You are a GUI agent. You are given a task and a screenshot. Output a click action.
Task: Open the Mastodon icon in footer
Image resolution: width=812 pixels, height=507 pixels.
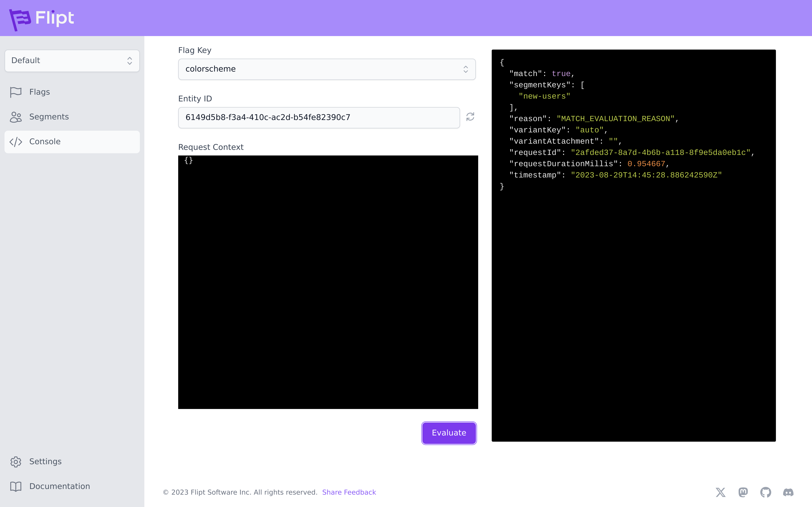click(743, 492)
